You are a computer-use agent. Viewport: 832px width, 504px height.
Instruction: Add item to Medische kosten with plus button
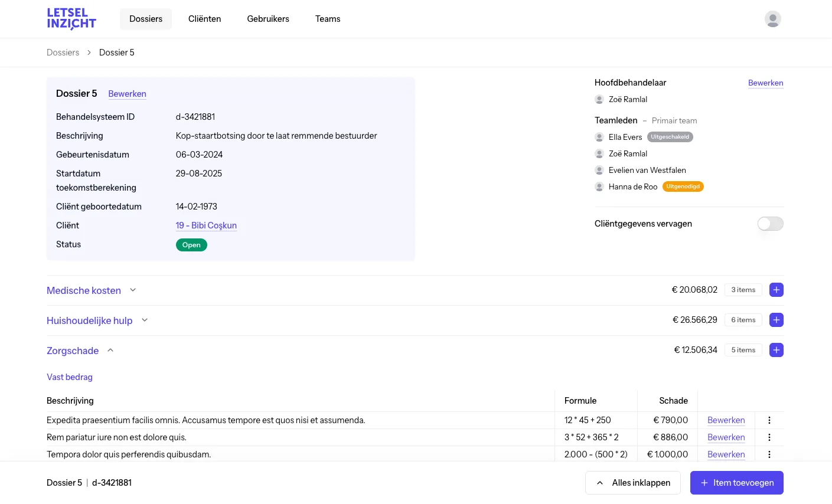tap(776, 290)
